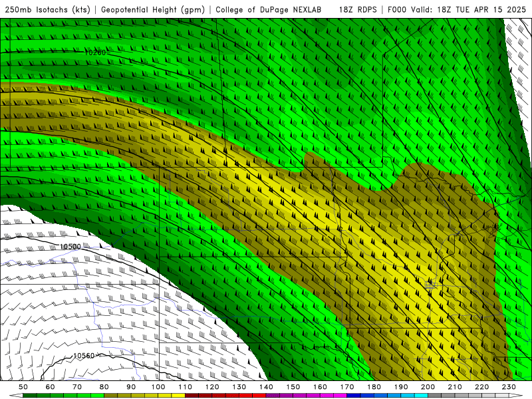The image size is (532, 399).
Task: Click the 160 value on the color scale
Action: [x=321, y=387]
